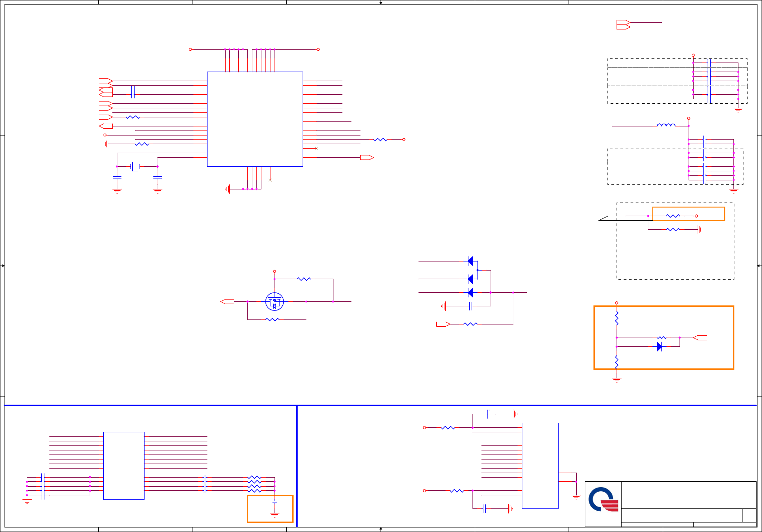Click the power circle above the inductor
The image size is (762, 532).
(x=689, y=118)
